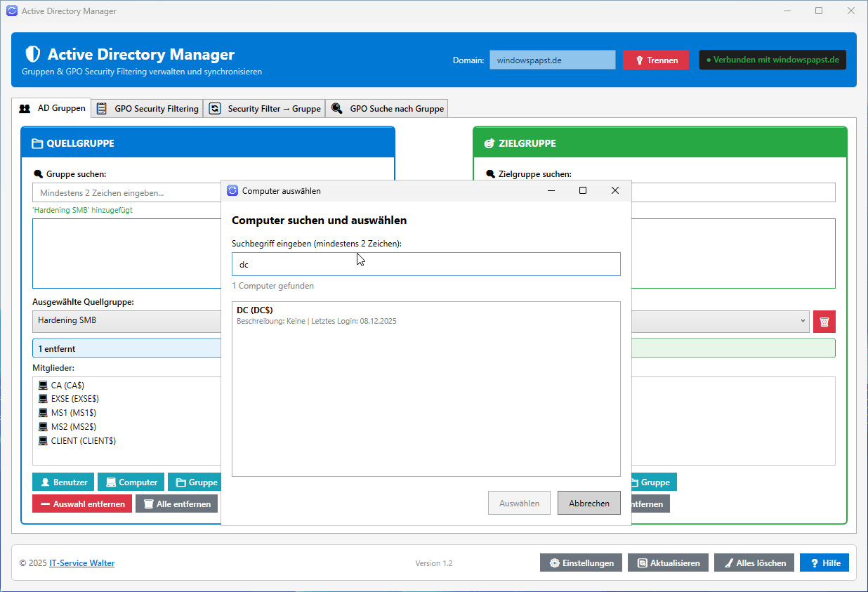Expand the Zielgruppe dropdown arrow
Viewport: 868px width, 592px height.
(x=803, y=321)
